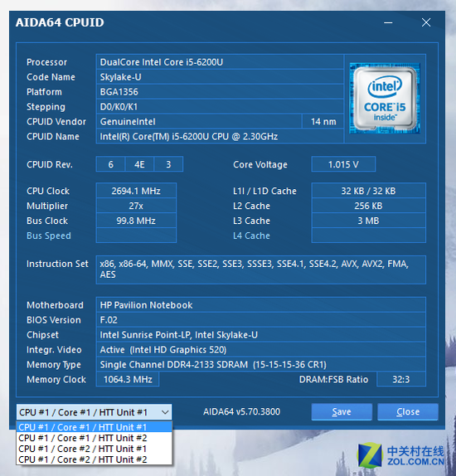The image size is (456, 476).
Task: Click the GenuineIntel vendor value
Action: point(199,122)
